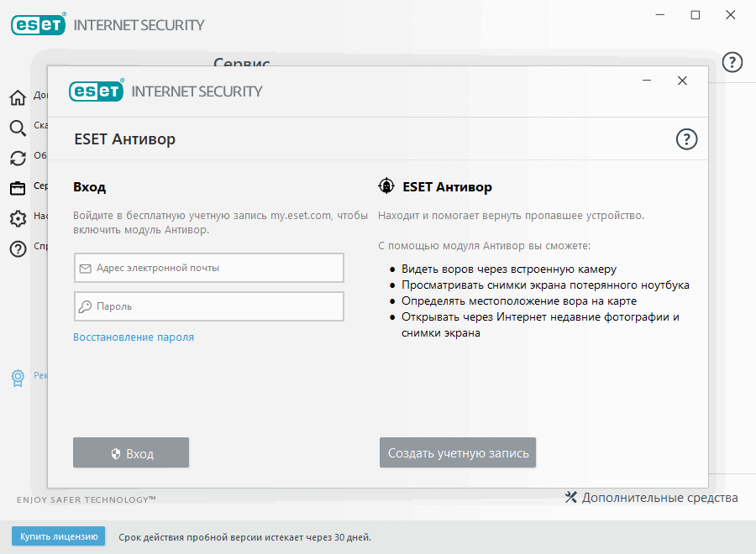Close the main ESET Internet Security window
Viewport: 756px width, 554px height.
[x=732, y=15]
